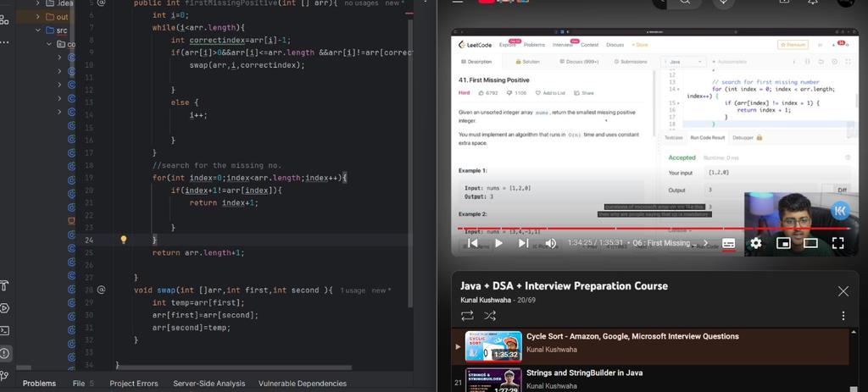Click the Strings and StringBuilder thumbnail

[x=493, y=380]
